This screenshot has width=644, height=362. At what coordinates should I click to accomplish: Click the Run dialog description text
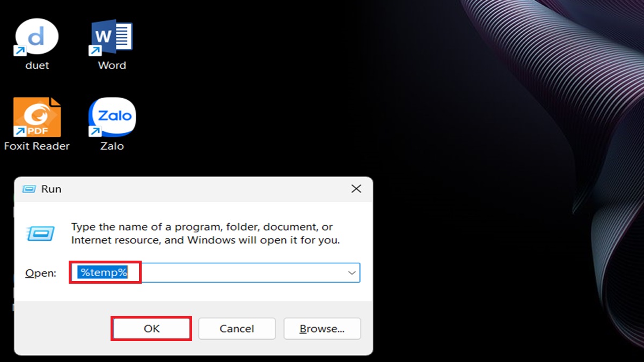click(206, 233)
